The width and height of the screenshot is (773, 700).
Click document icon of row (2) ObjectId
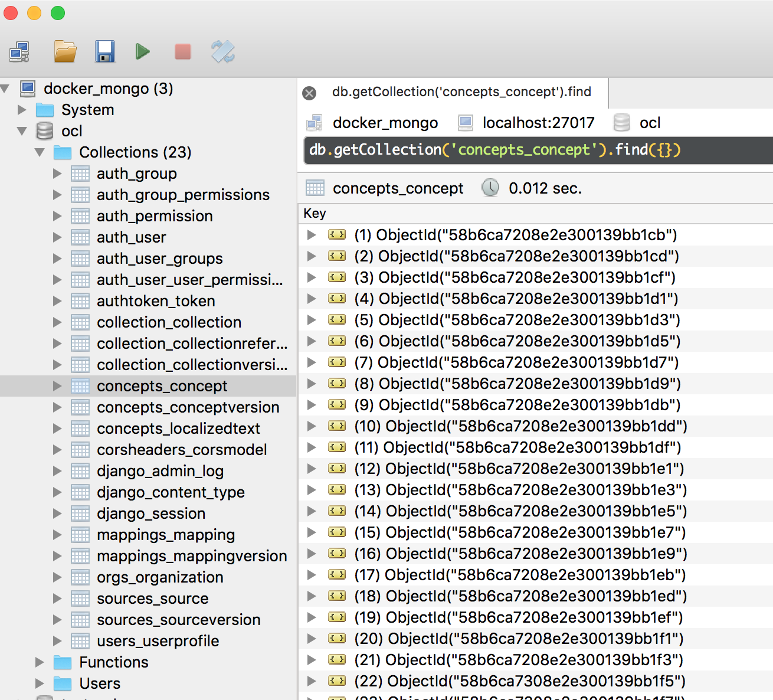337,256
